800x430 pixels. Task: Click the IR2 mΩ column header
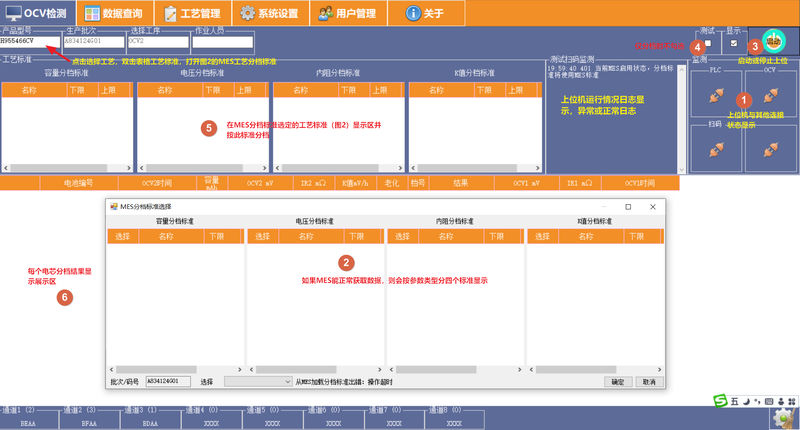pyautogui.click(x=314, y=183)
